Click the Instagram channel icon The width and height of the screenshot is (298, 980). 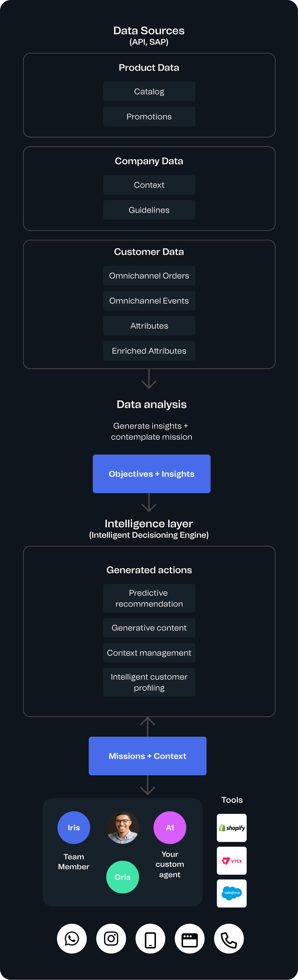111,938
